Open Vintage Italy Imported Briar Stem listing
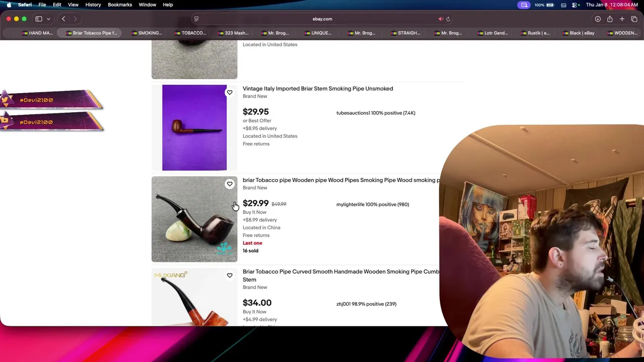Viewport: 644px width, 362px height. 317,88
